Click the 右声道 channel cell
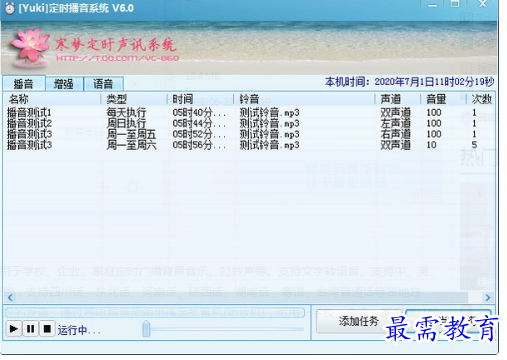Image resolution: width=507 pixels, height=360 pixels. [395, 134]
